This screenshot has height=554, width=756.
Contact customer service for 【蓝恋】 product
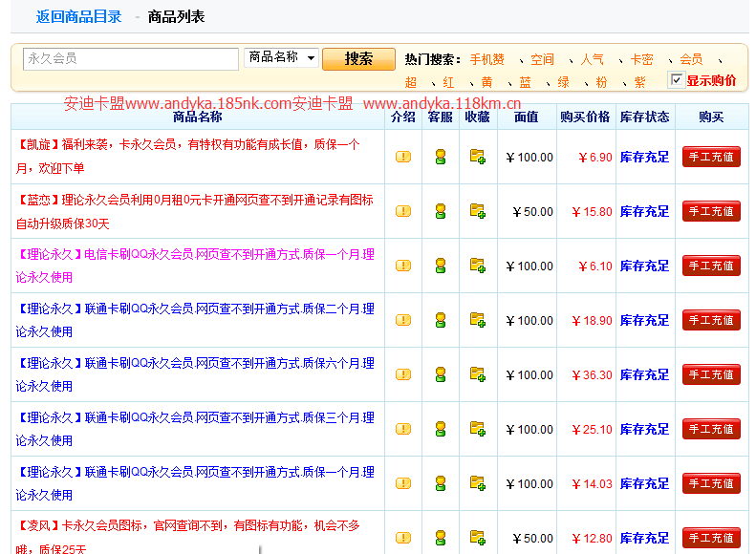pyautogui.click(x=441, y=211)
